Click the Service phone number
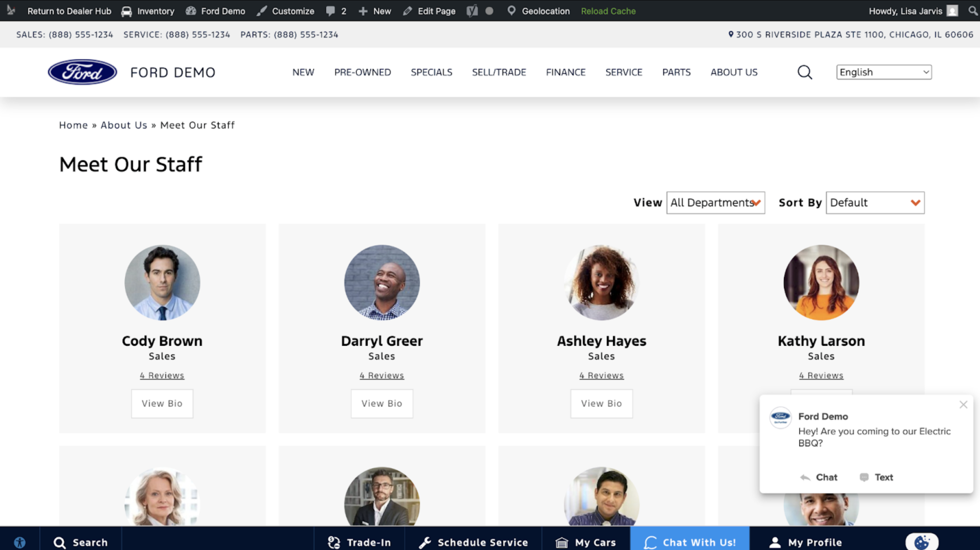This screenshot has width=980, height=550. pos(198,34)
